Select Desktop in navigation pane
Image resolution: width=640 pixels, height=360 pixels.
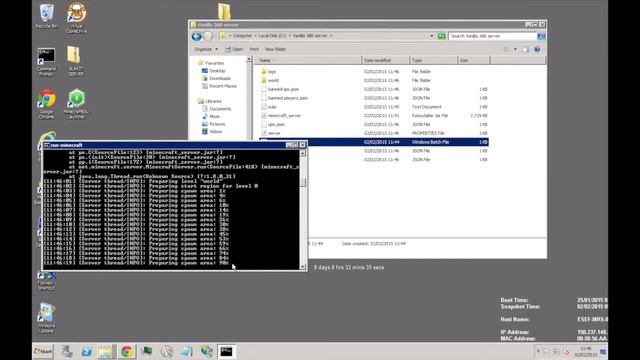pyautogui.click(x=213, y=71)
